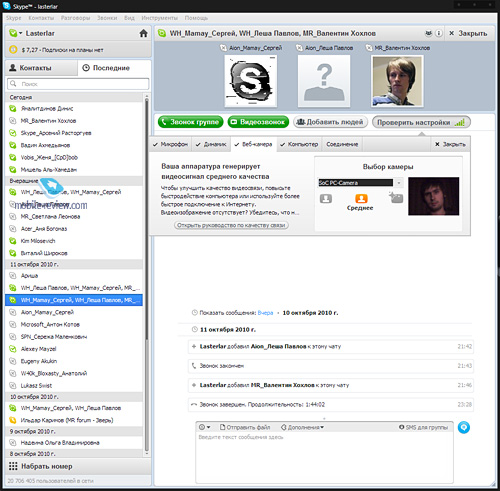Close the call quality settings panel
500x491 pixels.
[x=450, y=144]
